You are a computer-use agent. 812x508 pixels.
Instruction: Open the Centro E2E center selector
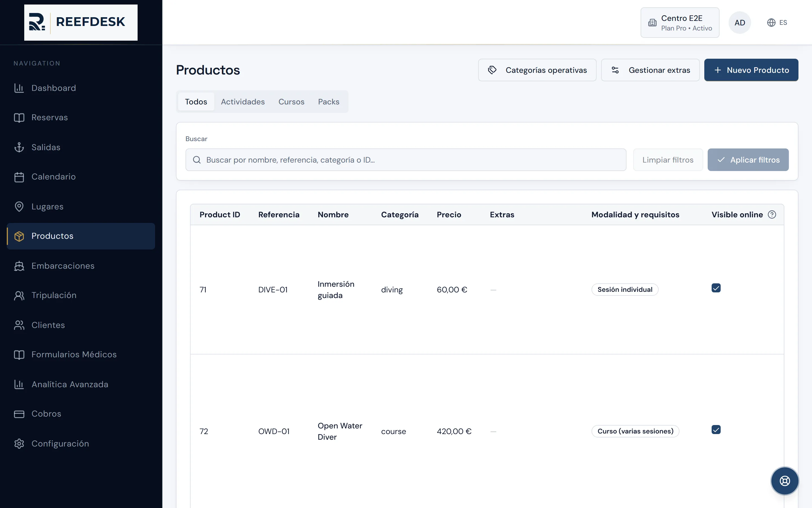(x=680, y=23)
